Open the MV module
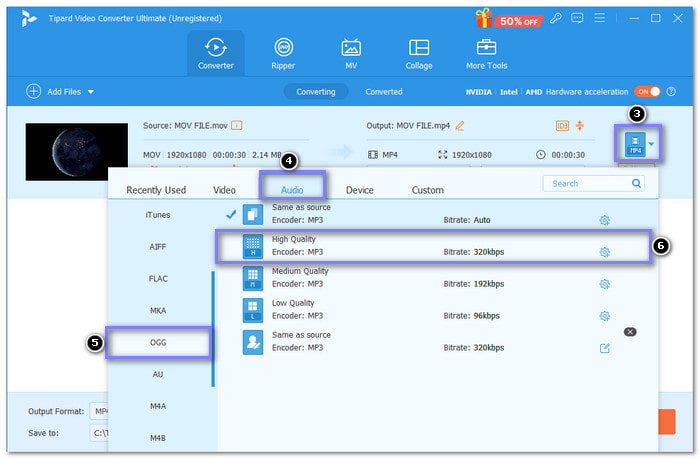 [x=351, y=54]
